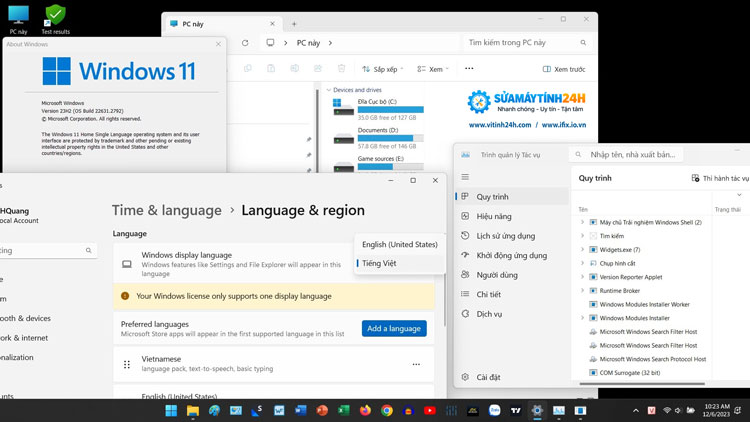Open Khởi động ứng dụng in Task Manager
The width and height of the screenshot is (750, 422).
point(512,255)
